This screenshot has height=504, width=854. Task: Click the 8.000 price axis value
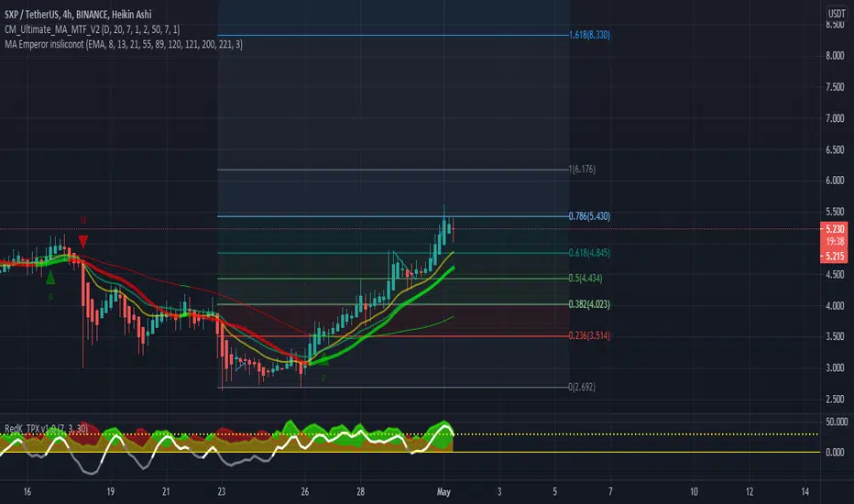coord(835,56)
